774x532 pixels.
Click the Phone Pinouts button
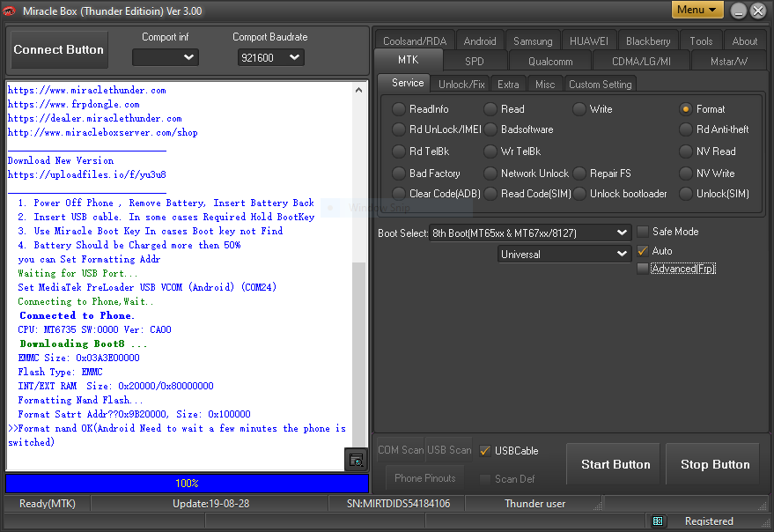click(x=425, y=478)
